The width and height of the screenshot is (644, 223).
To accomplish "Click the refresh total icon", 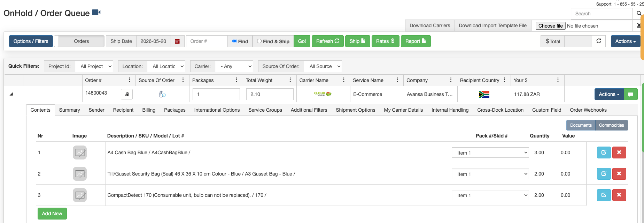I will click(x=599, y=41).
